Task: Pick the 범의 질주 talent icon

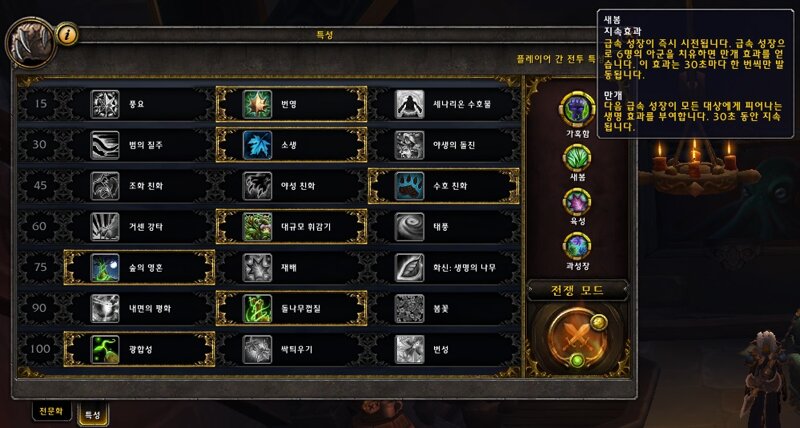Action: coord(105,145)
